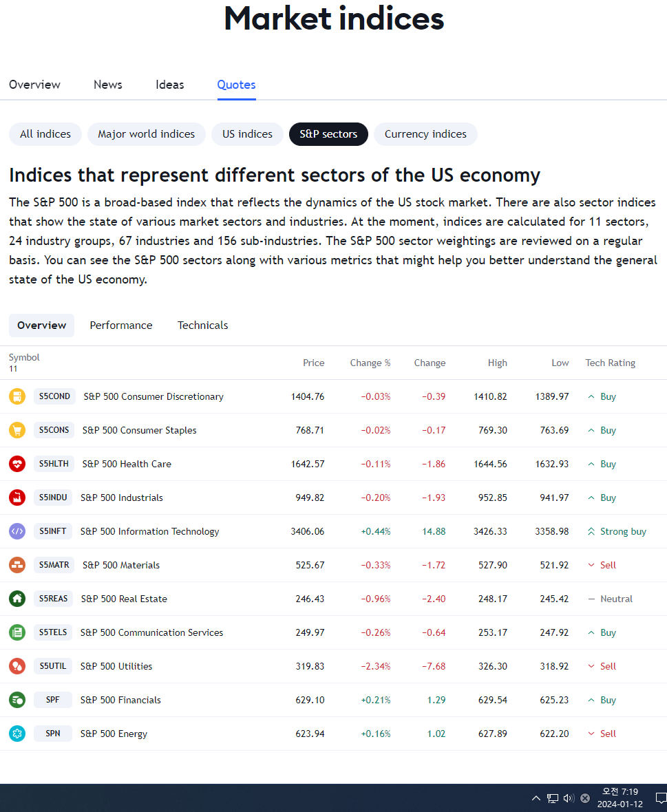Select the US indices filter chip
Screen dimensions: 667x812
(x=247, y=134)
